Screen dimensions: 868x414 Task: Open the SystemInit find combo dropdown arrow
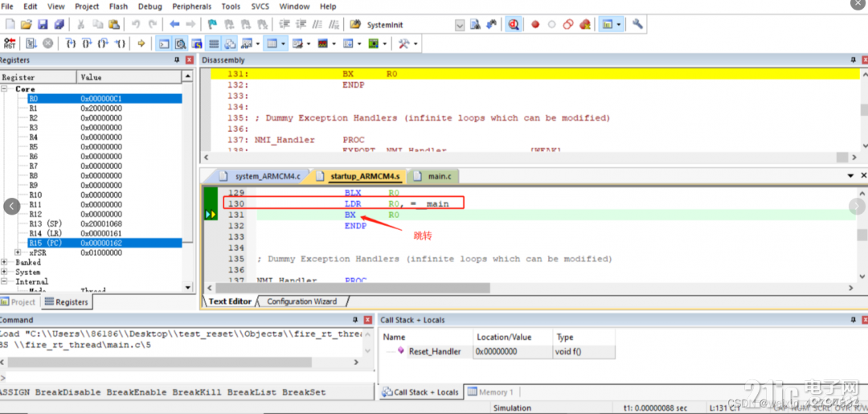pos(460,25)
